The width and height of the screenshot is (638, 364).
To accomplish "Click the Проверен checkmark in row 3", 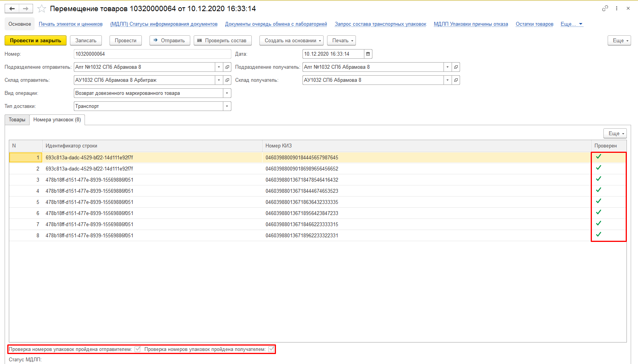I will click(598, 179).
